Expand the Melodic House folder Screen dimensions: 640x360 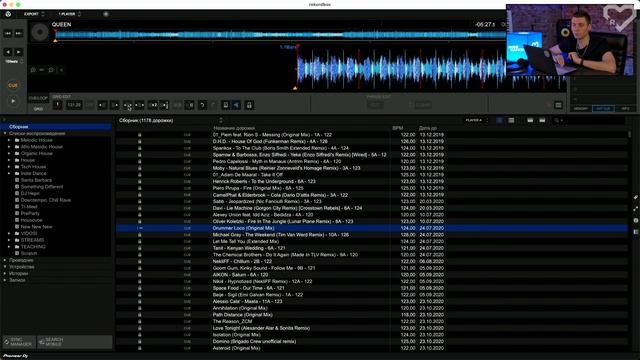(9, 140)
